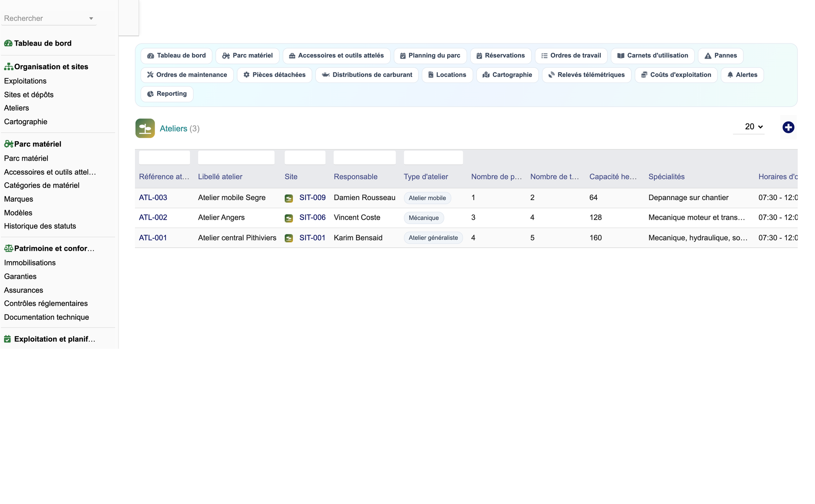Open the Reporting tab
The height and width of the screenshot is (504, 815).
(167, 94)
